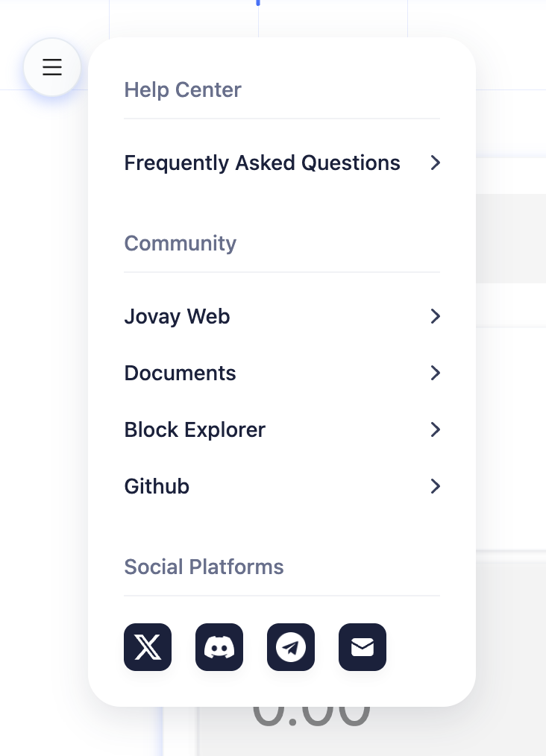Viewport: 546px width, 756px height.
Task: Click the arrow beside Block Explorer
Action: [x=436, y=429]
